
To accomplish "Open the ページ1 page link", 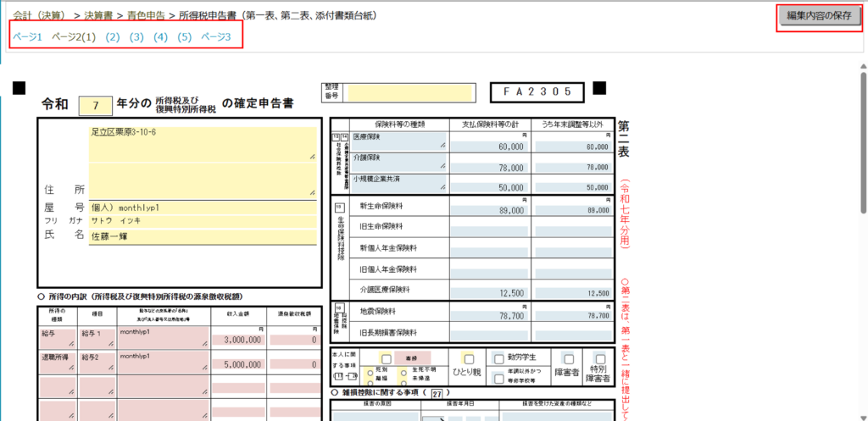I will (27, 37).
